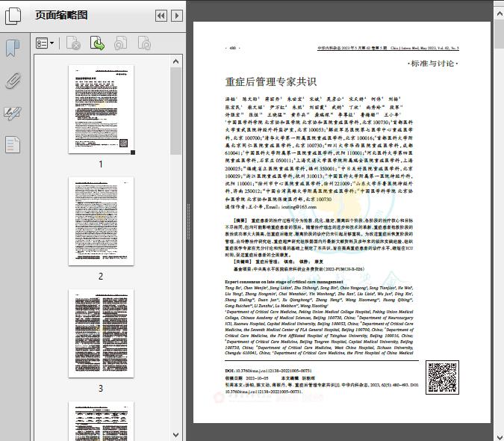Select page 1 thumbnail
Image resolution: width=504 pixels, height=441 pixels.
pyautogui.click(x=101, y=109)
